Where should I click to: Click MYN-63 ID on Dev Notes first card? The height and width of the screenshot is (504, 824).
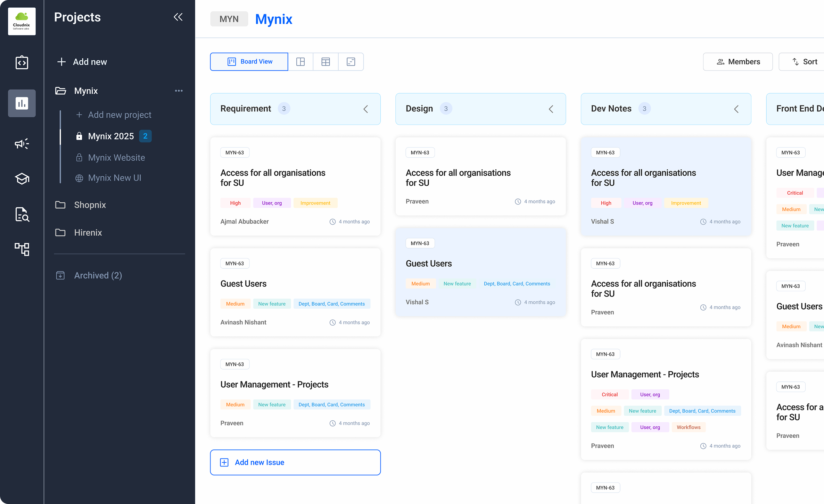pyautogui.click(x=605, y=152)
